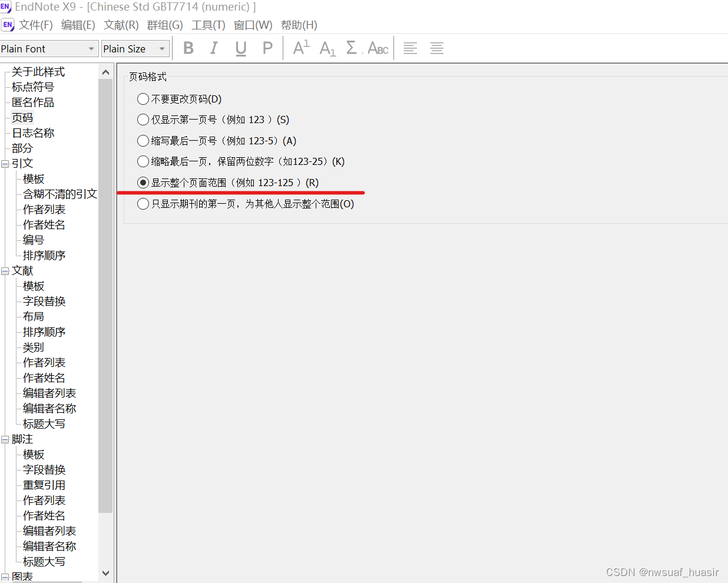Open 编辑者名称 under 脚注
The width and height of the screenshot is (728, 583).
pyautogui.click(x=49, y=546)
